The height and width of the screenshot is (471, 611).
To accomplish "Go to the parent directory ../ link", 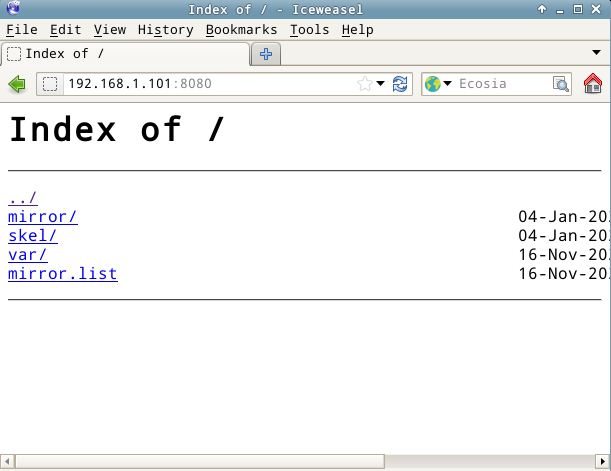I will 22,198.
